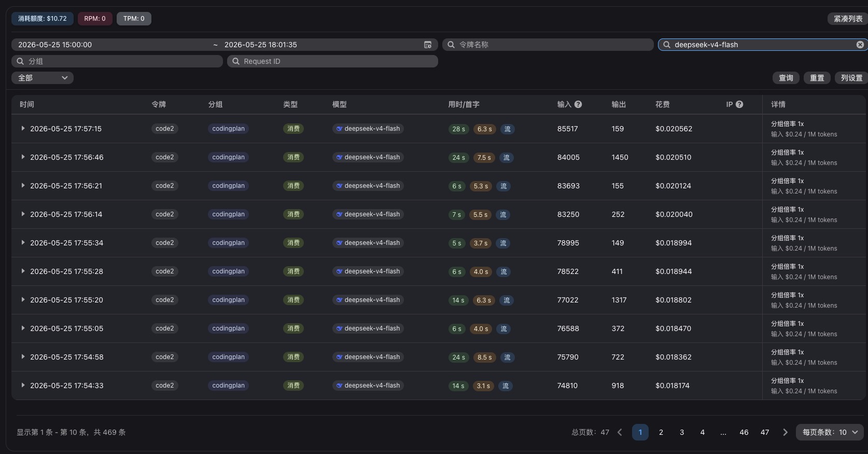Go to page 4
The height and width of the screenshot is (454, 868).
click(x=703, y=432)
